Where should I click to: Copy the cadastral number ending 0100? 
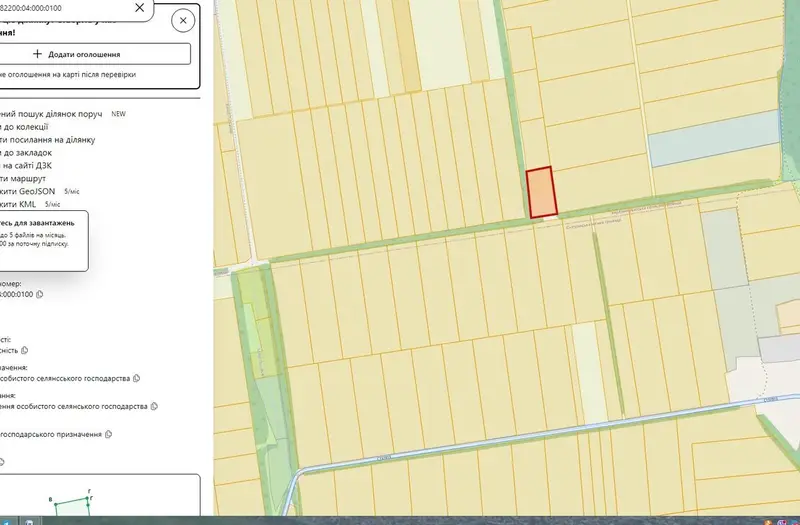tap(40, 294)
